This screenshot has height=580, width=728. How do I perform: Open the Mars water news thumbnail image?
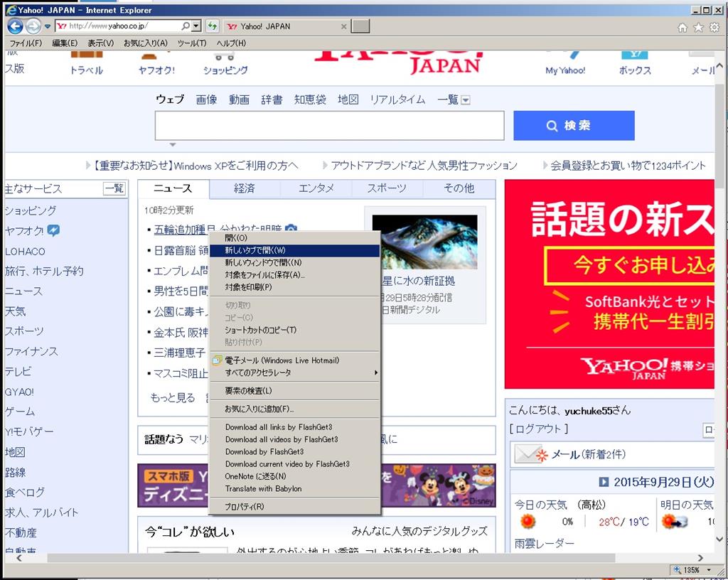click(425, 242)
